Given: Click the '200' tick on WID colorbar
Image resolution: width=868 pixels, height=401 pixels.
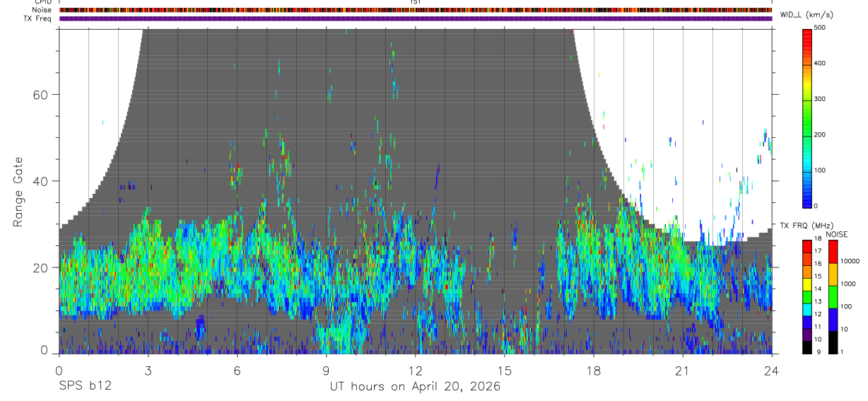Looking at the screenshot, I should point(821,134).
